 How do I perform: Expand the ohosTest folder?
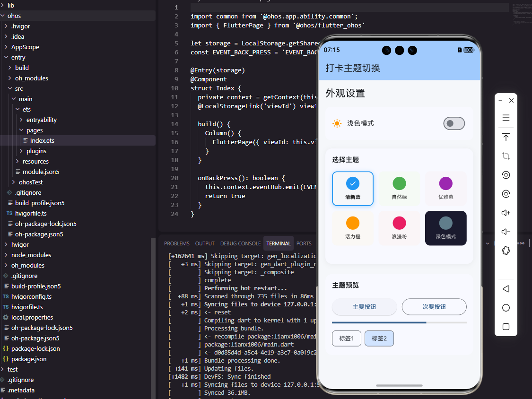pos(31,182)
